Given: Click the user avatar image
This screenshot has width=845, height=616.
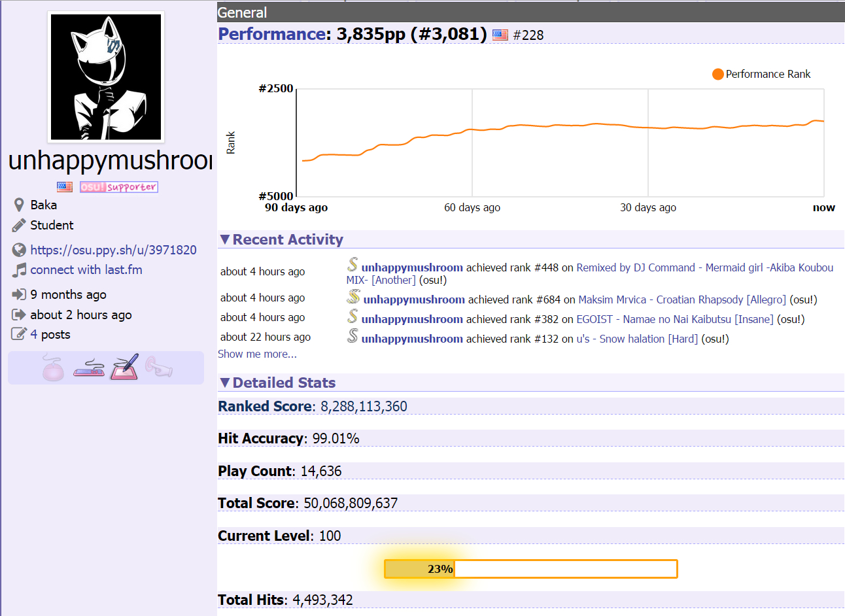Looking at the screenshot, I should 106,77.
